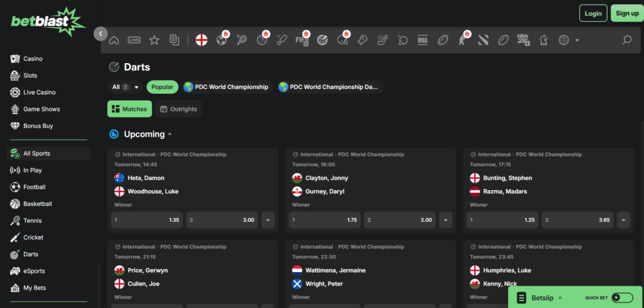Select the MMA sport icon

tap(423, 40)
